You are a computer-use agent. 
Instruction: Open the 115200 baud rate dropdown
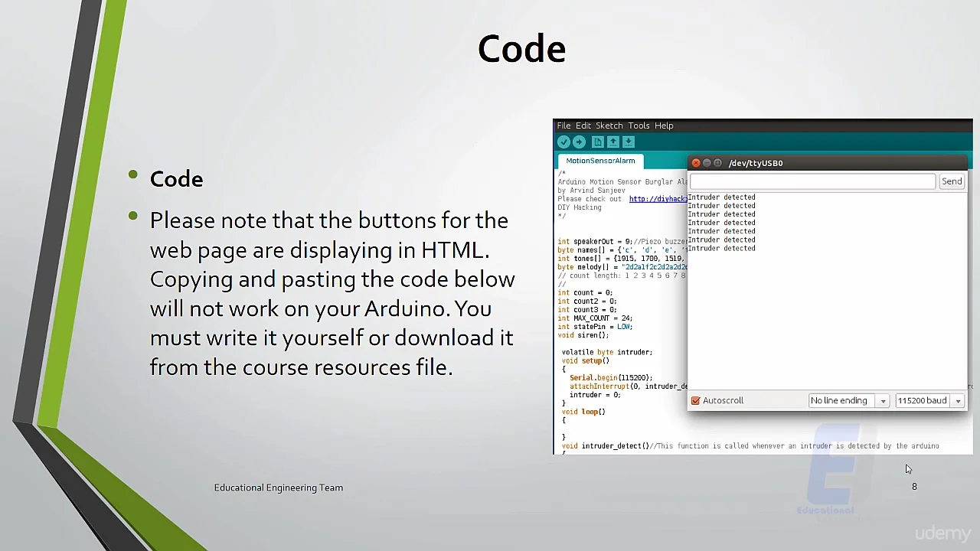click(x=929, y=400)
